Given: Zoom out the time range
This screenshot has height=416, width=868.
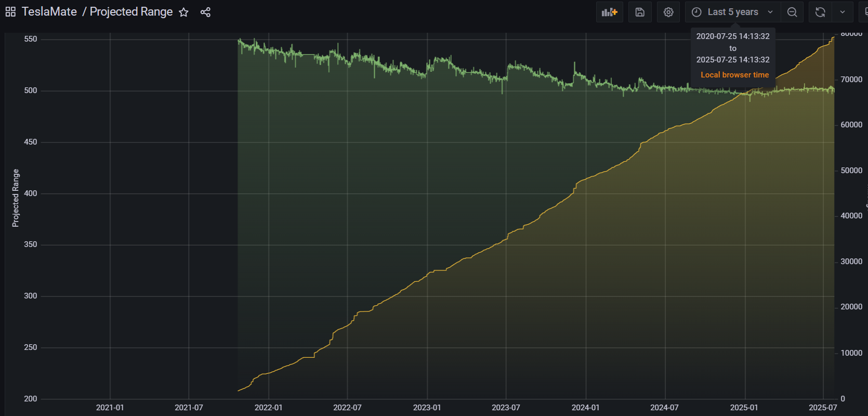Looking at the screenshot, I should click(x=792, y=12).
